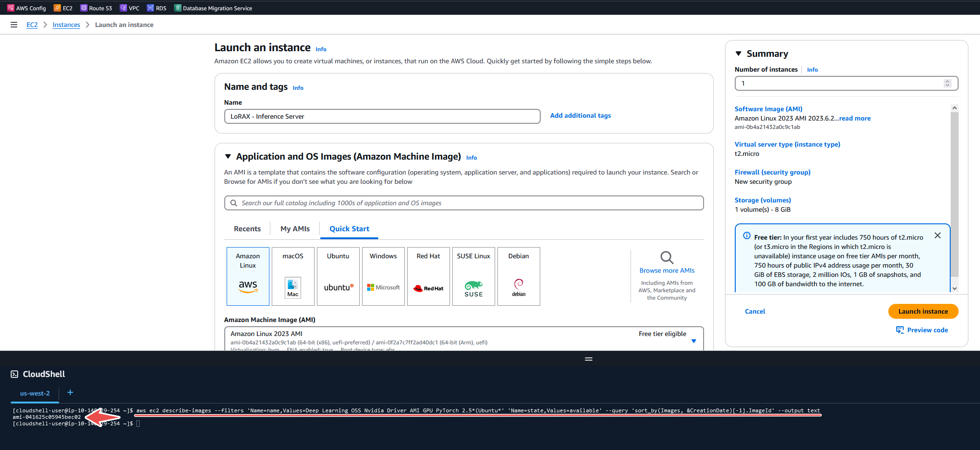Screen dimensions: 980x450
Task: Click the Browse more AMIs magnifier icon
Action: pos(667,257)
